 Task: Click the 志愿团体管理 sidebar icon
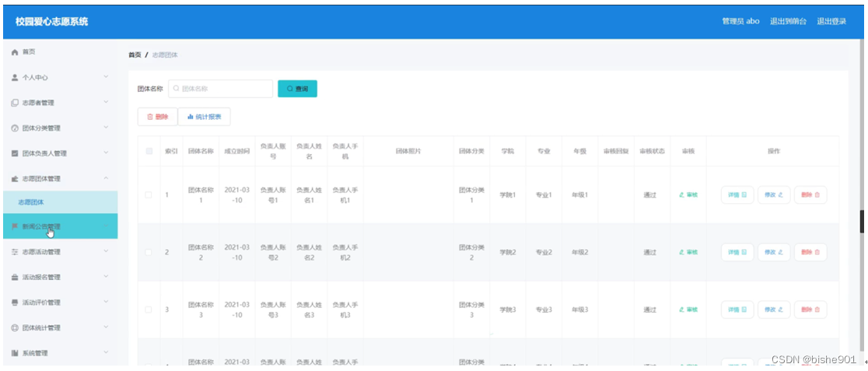15,179
